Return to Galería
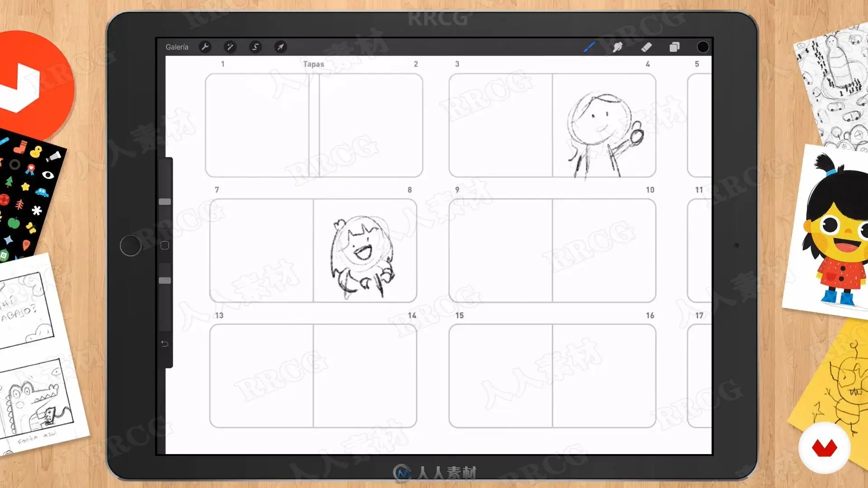This screenshot has height=488, width=868. pyautogui.click(x=177, y=47)
